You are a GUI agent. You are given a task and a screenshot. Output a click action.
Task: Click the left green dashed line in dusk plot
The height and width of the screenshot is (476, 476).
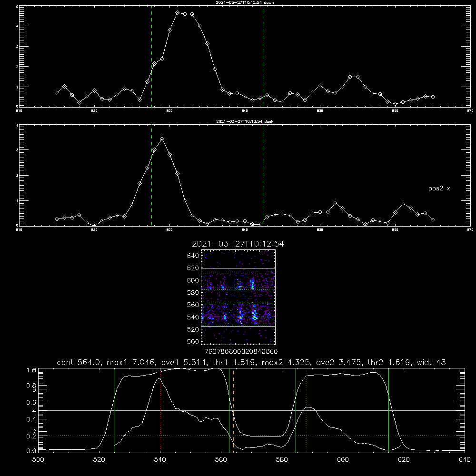pos(151,176)
